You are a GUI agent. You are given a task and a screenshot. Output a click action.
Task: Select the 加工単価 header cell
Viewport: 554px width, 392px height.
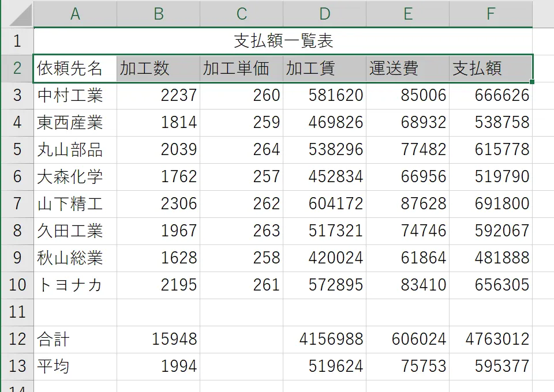[241, 68]
